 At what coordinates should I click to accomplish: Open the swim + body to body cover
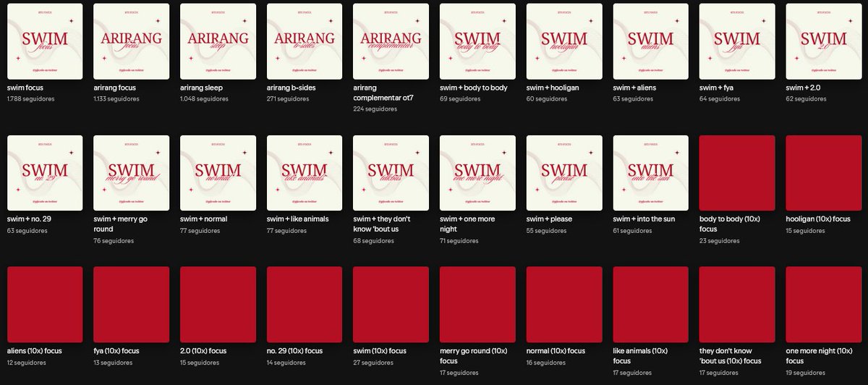pos(477,42)
